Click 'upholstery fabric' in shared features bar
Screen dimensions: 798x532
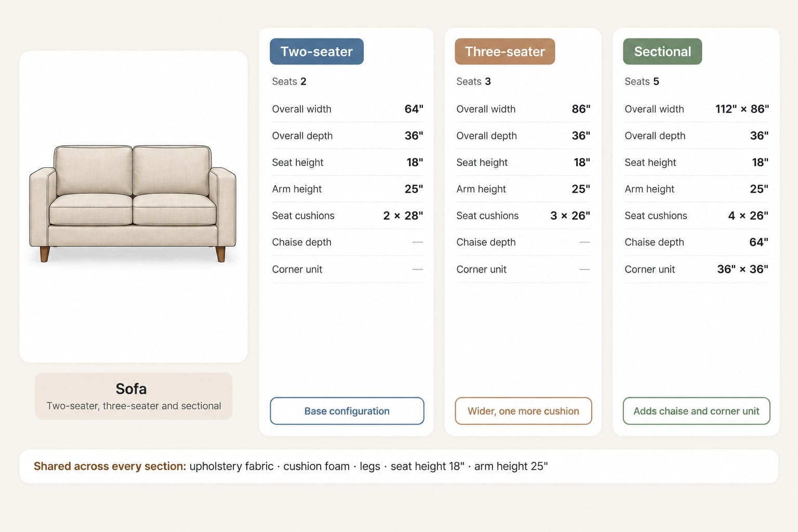point(231,466)
